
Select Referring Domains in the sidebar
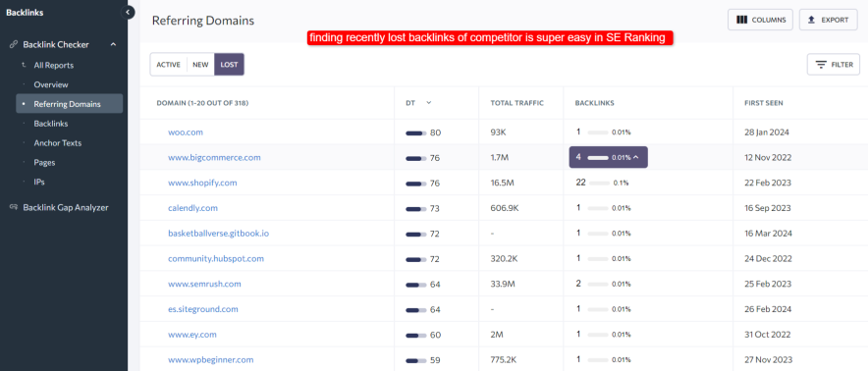point(69,104)
